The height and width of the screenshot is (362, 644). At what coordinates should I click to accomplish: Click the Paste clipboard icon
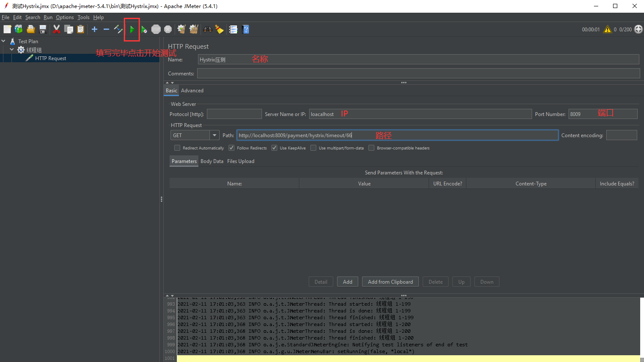(x=81, y=29)
